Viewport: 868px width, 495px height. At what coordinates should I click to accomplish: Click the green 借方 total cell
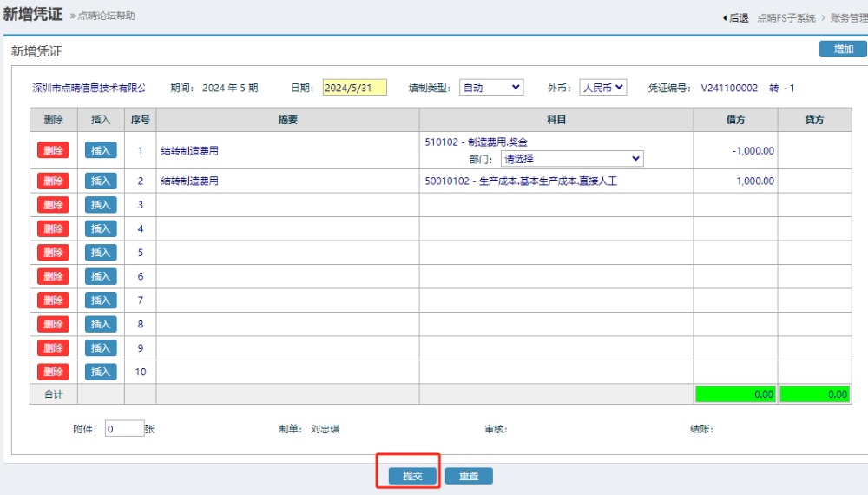point(734,394)
